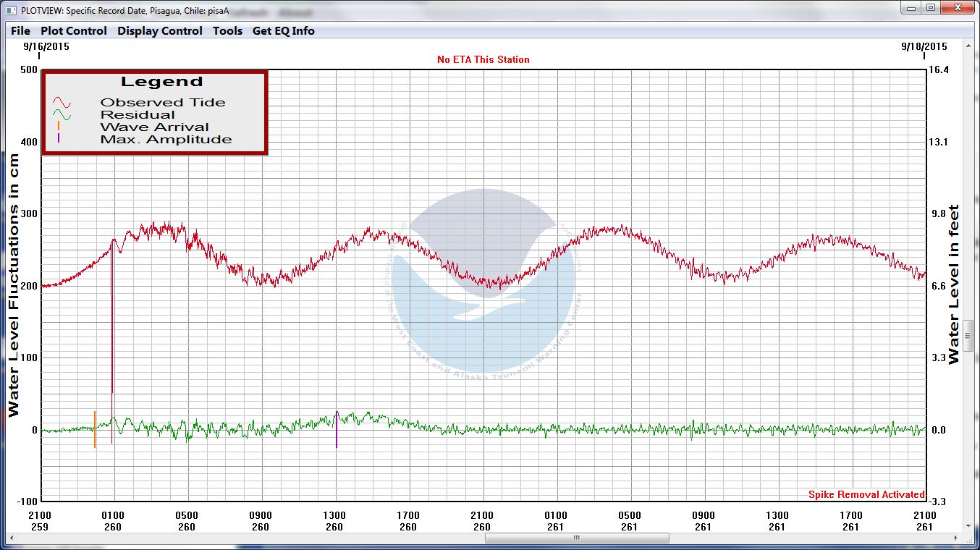The image size is (980, 550).
Task: Maximize the PLOTVIEW window
Action: (930, 7)
